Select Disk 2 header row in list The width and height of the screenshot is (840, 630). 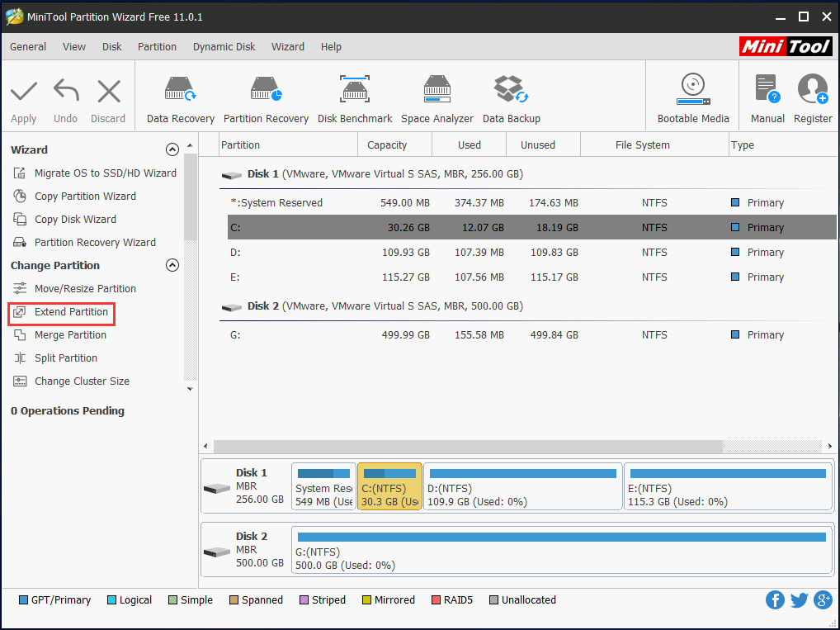tap(527, 306)
